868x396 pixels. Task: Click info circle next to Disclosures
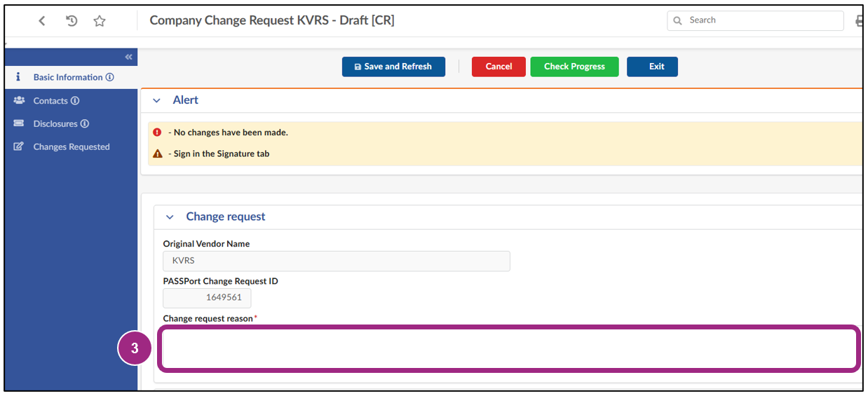(x=85, y=124)
